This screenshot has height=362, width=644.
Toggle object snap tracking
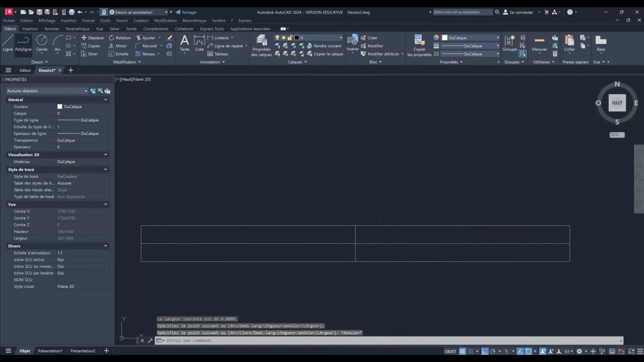tap(520, 351)
